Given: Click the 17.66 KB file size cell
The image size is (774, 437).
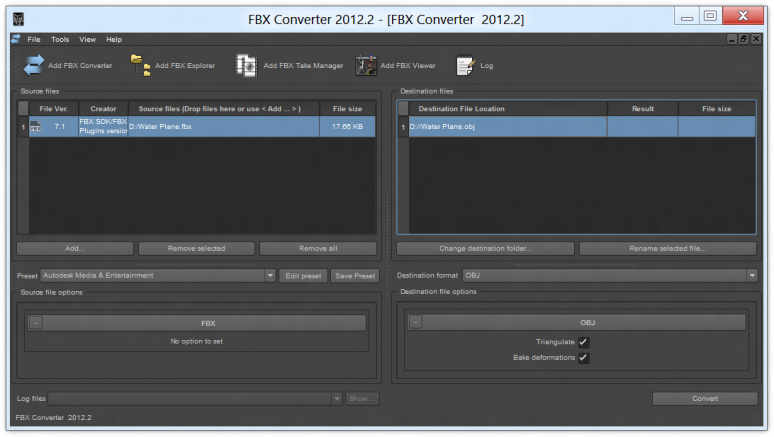Looking at the screenshot, I should (x=348, y=126).
